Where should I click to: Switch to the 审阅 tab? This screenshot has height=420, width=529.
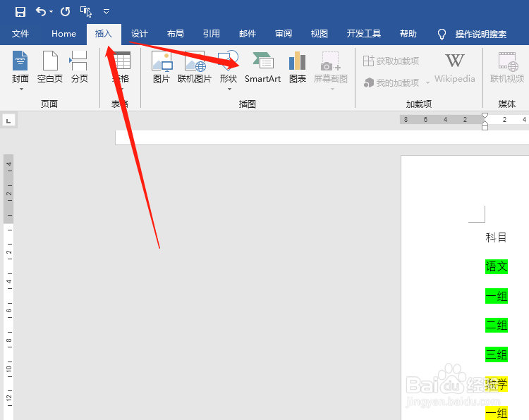[x=284, y=34]
